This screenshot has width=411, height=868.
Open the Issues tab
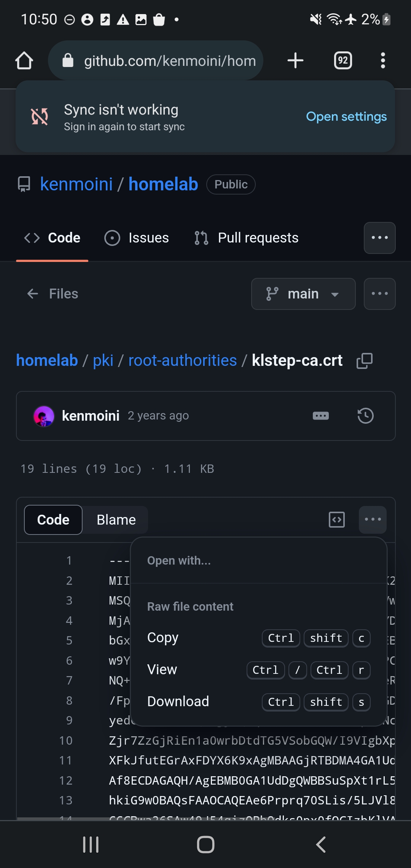(x=137, y=238)
